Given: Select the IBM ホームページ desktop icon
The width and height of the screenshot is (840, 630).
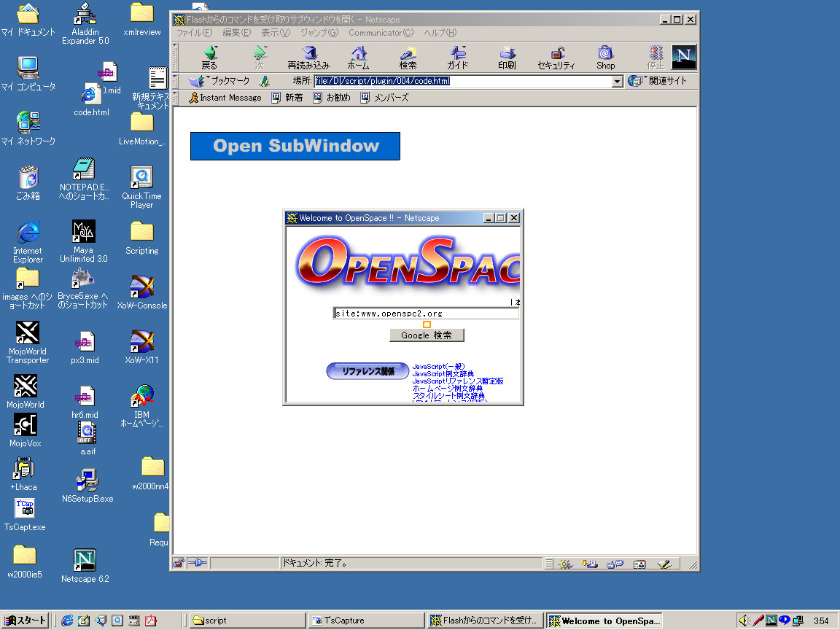Looking at the screenshot, I should [142, 406].
